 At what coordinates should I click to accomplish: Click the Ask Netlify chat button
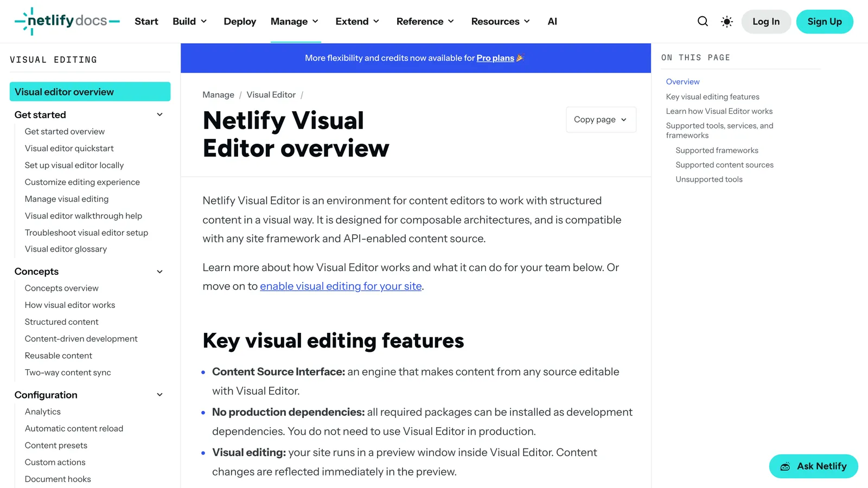tap(813, 466)
